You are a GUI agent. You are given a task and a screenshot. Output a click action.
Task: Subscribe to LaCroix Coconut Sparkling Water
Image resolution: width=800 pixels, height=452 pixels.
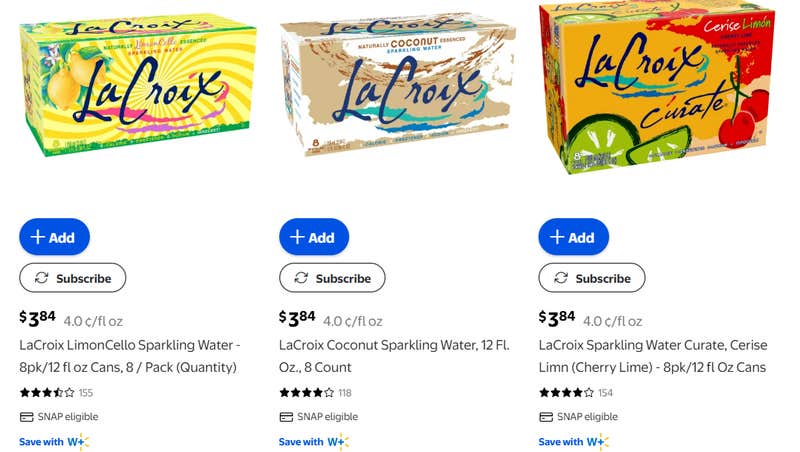pos(332,278)
